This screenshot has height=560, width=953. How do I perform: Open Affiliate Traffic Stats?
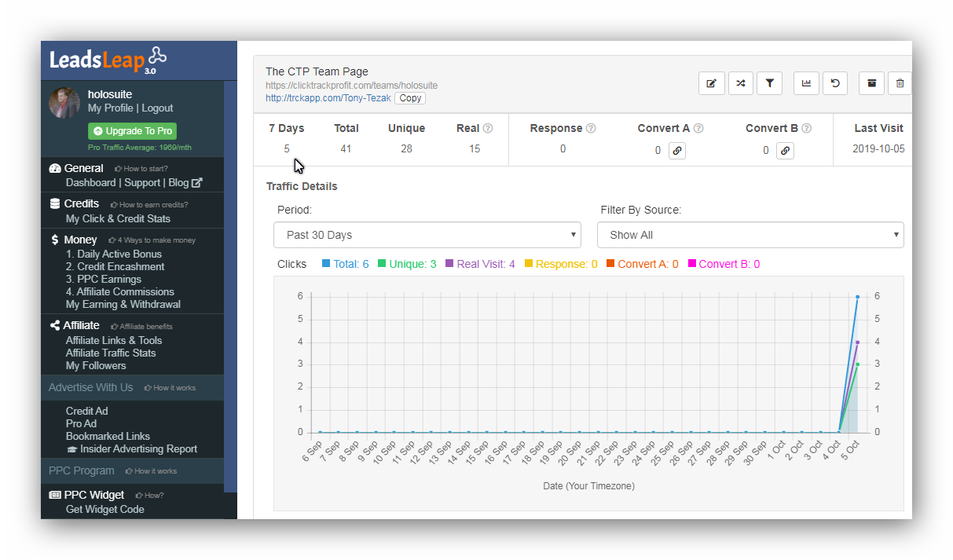(111, 353)
